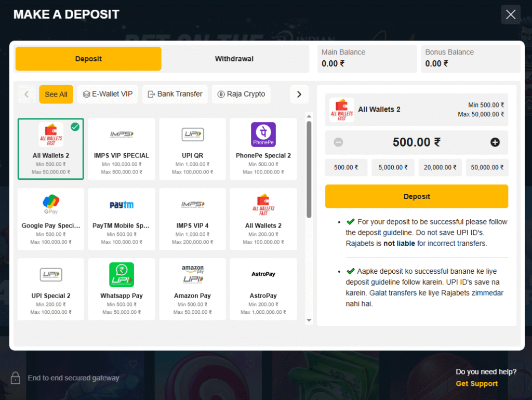Click the payment list scrollbar thumb
This screenshot has height=400, width=532.
[x=309, y=170]
